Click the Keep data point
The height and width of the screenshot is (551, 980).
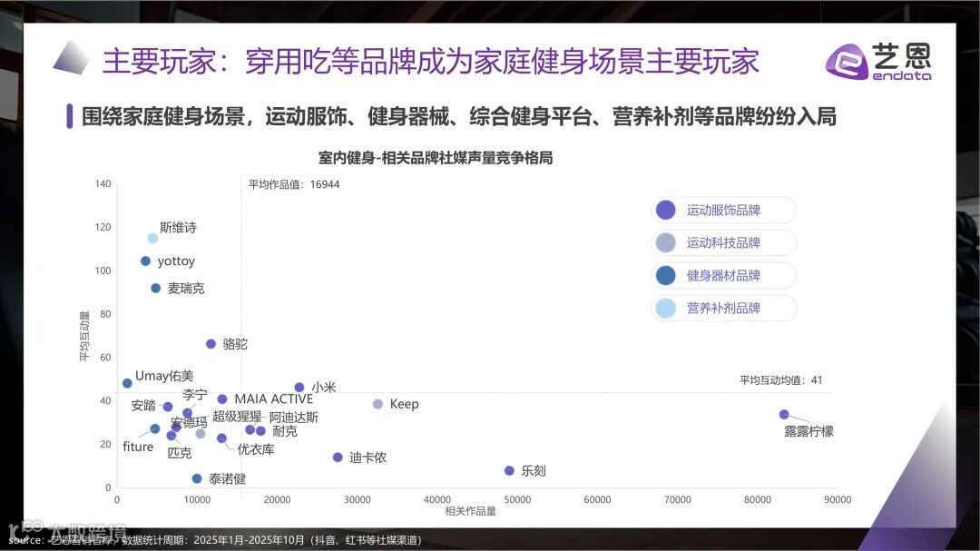pos(377,404)
